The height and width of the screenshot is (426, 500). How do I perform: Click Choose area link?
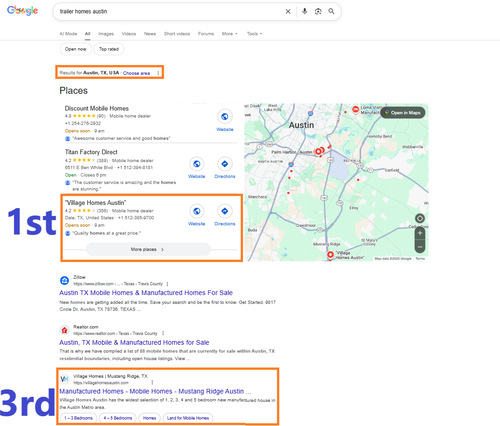[x=136, y=73]
